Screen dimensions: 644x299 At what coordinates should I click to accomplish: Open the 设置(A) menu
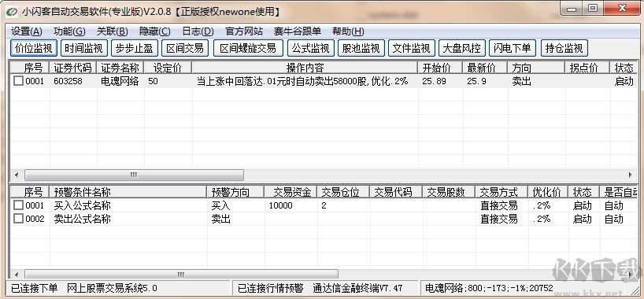coord(27,31)
